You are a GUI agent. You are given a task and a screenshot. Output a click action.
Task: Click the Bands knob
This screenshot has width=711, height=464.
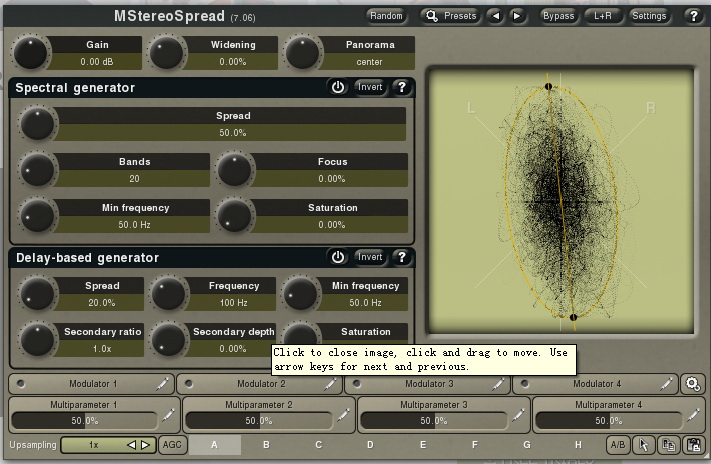37,170
